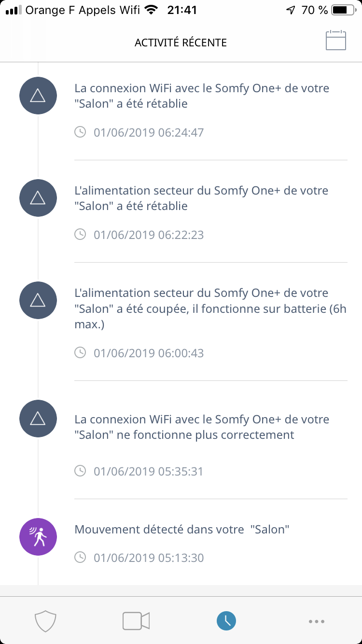Open the camera video tab
The height and width of the screenshot is (644, 362).
(x=136, y=621)
